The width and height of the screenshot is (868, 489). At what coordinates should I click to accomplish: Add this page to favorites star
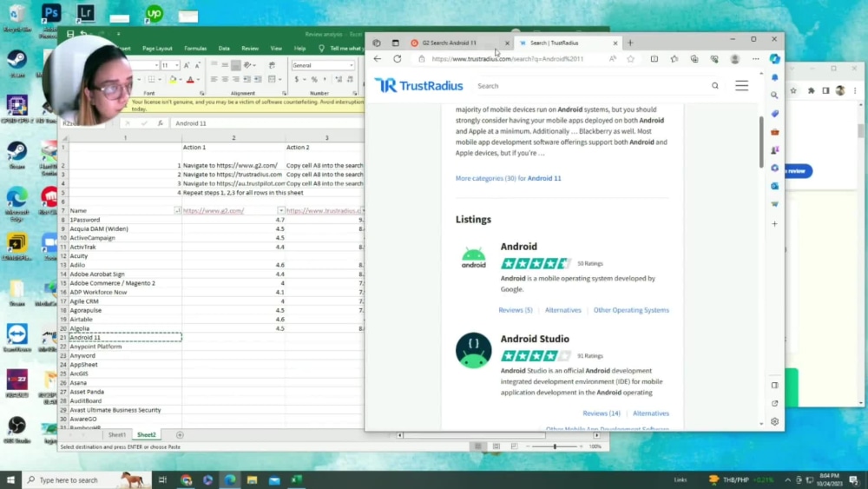tap(630, 59)
